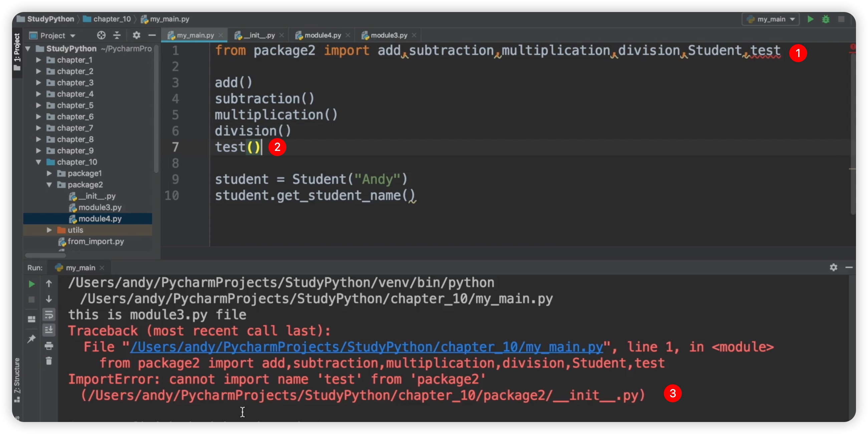Viewport: 868px width, 434px height.
Task: Open Project panel gear settings
Action: coord(136,35)
